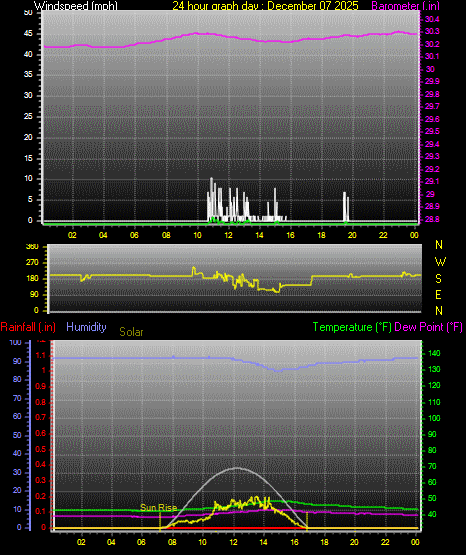Click the E compass label on direction chart
This screenshot has width=466, height=555.
pyautogui.click(x=438, y=294)
